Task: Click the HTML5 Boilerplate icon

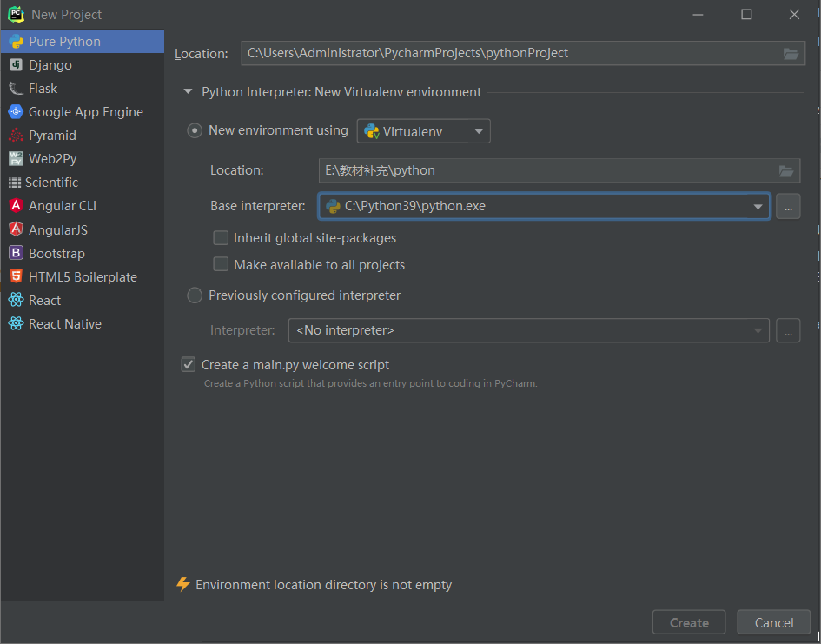Action: 17,276
